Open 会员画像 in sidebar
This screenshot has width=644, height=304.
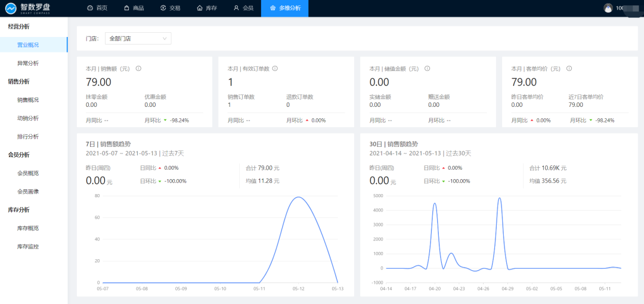(x=28, y=192)
